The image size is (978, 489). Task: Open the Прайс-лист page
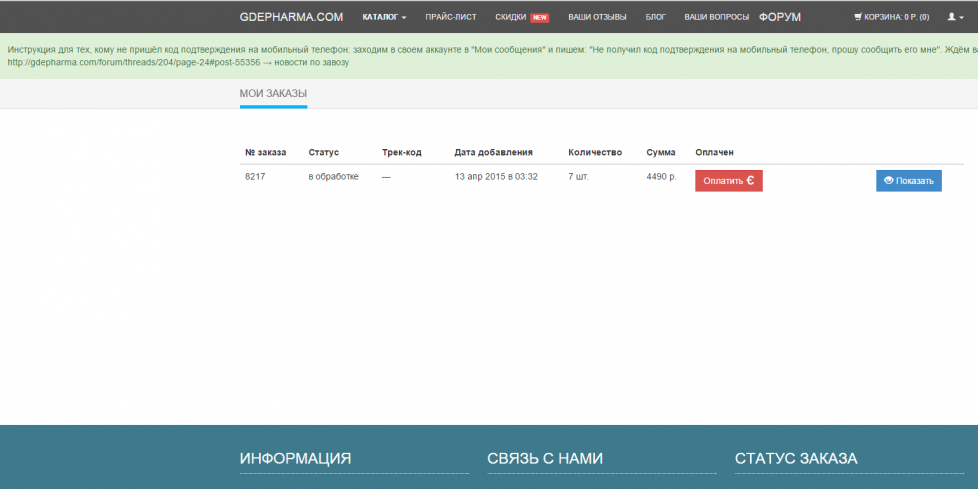point(450,17)
